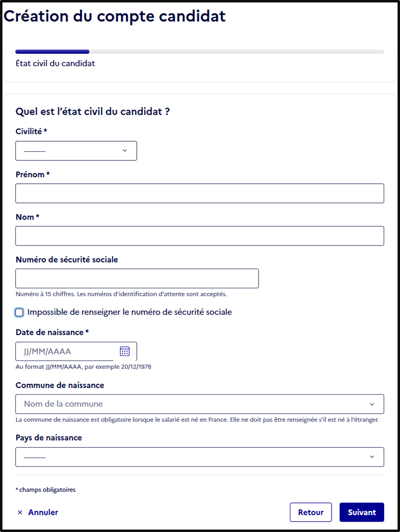400x532 pixels.
Task: Click the Civilité dropdown chevron arrow
Action: tap(125, 150)
